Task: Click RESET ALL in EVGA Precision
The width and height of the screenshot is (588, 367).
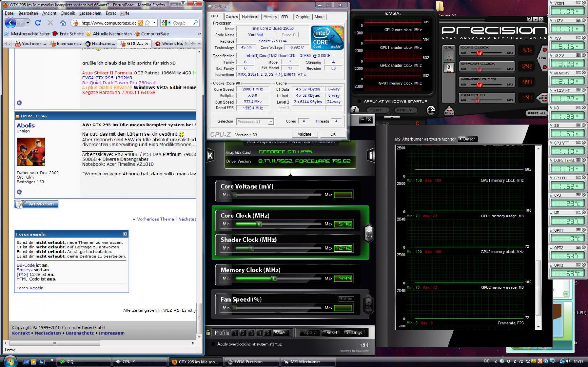Action: click(537, 113)
